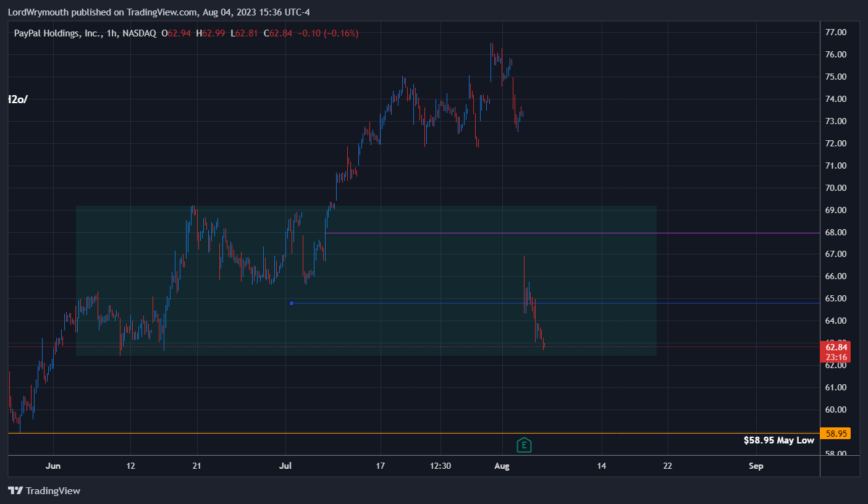The width and height of the screenshot is (868, 504).
Task: Click the '17' date axis label
Action: pos(381,466)
